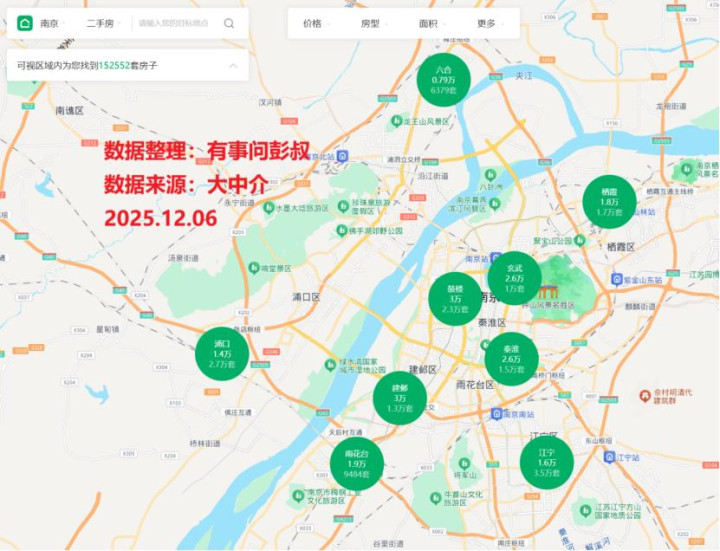Click the 星甸镇 map label
The width and height of the screenshot is (720, 551).
tap(108, 329)
